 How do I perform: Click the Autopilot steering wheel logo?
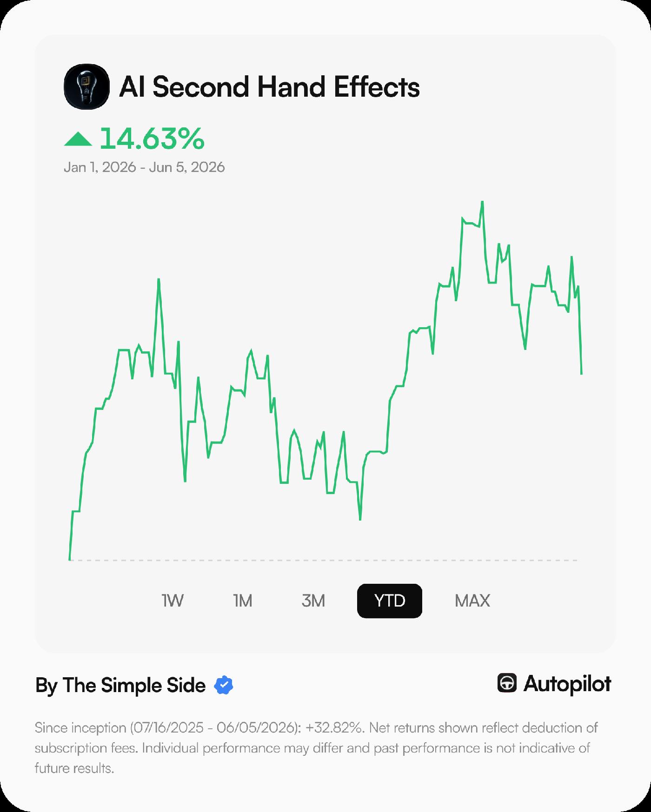point(507,683)
